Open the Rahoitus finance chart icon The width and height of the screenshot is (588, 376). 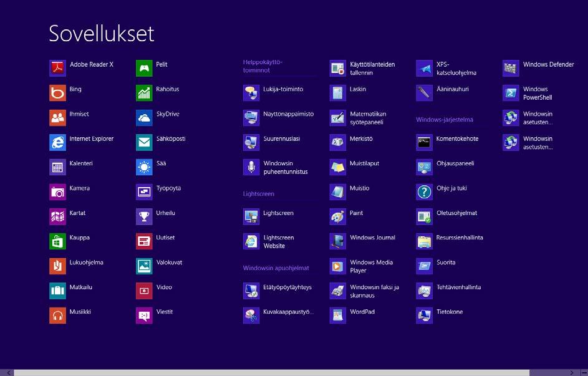pyautogui.click(x=144, y=93)
